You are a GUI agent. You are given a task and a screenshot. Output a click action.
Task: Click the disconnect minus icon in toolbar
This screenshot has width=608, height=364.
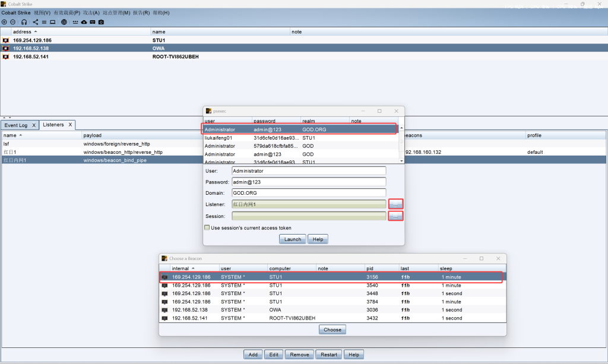click(13, 22)
